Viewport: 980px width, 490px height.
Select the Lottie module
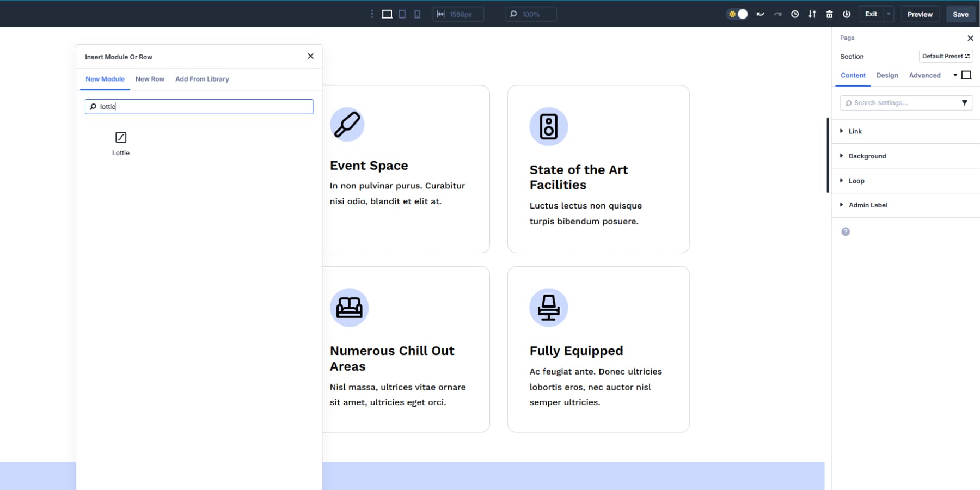pyautogui.click(x=120, y=142)
